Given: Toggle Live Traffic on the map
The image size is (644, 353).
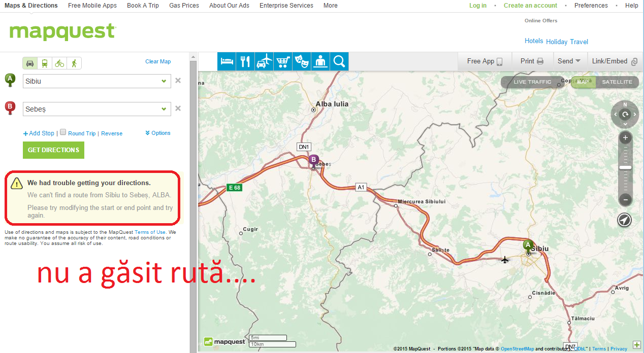Looking at the screenshot, I should coord(532,82).
